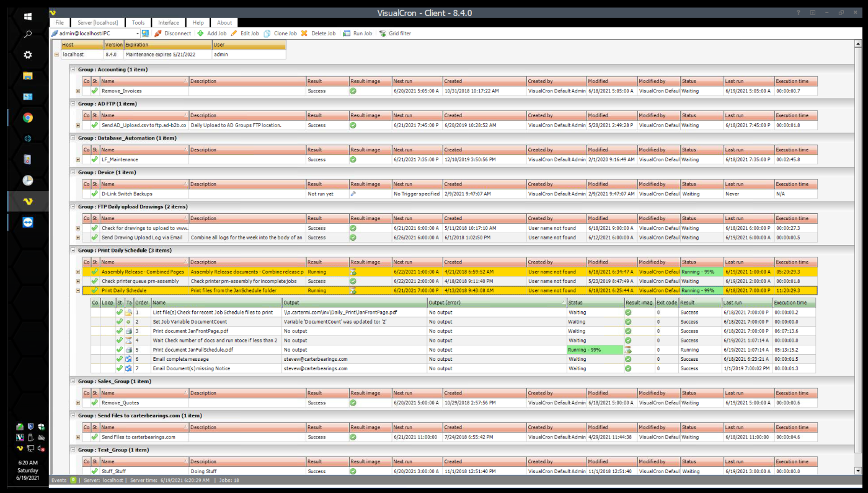Open the Interface menu
Image resolution: width=868 pixels, height=493 pixels.
point(169,23)
